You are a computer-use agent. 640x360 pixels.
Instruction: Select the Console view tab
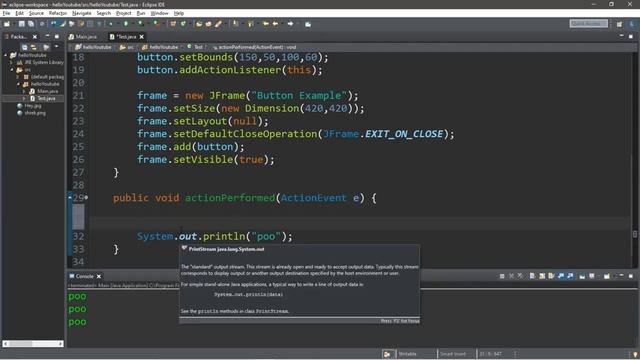pyautogui.click(x=84, y=276)
